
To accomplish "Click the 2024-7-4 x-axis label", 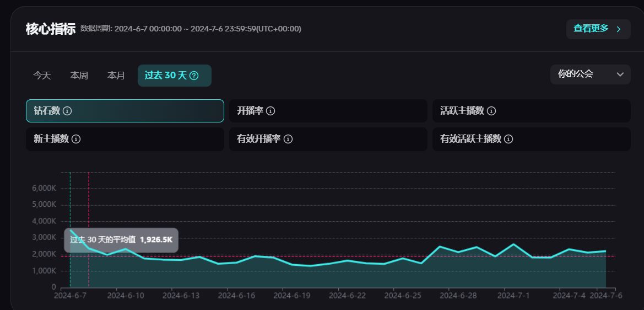I will 569,296.
